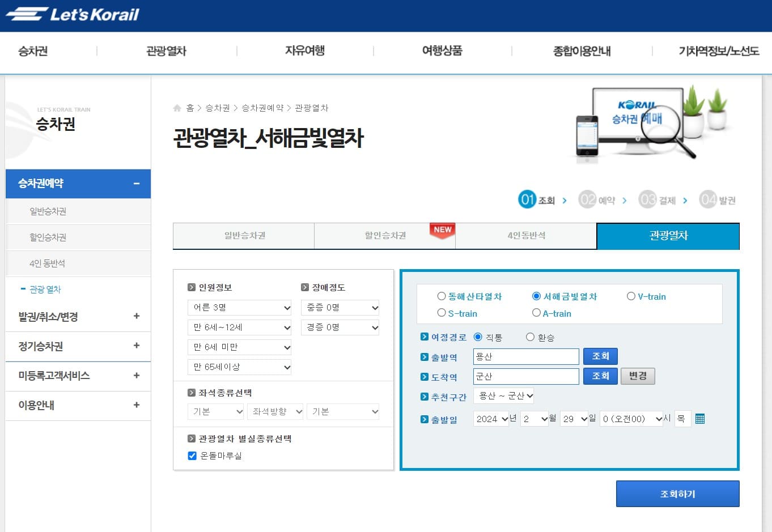Click the 01 조회 step icon
This screenshot has width=772, height=532.
click(527, 199)
